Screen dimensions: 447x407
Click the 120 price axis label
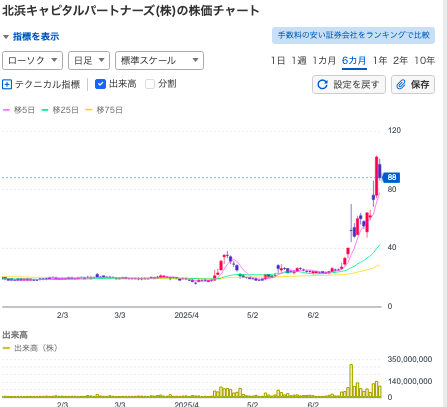[x=394, y=130]
